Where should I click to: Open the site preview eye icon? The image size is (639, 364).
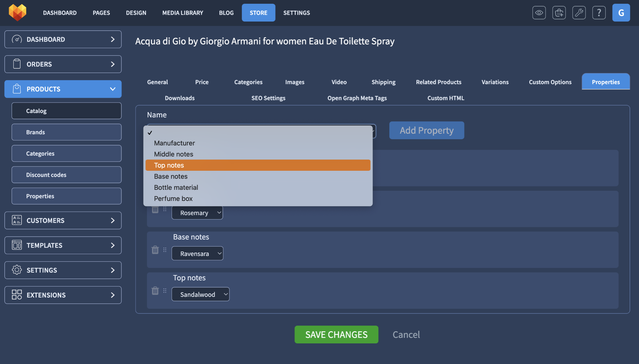tap(539, 13)
